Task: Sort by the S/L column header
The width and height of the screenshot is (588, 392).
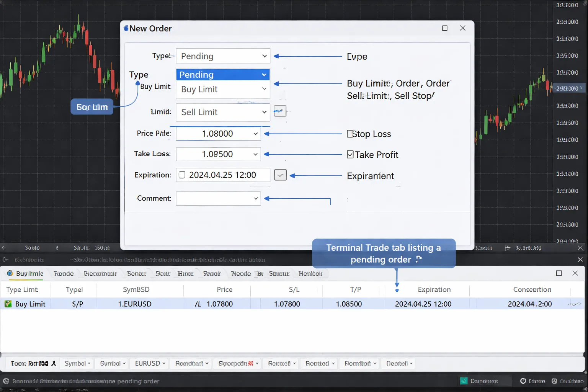Action: pos(294,289)
